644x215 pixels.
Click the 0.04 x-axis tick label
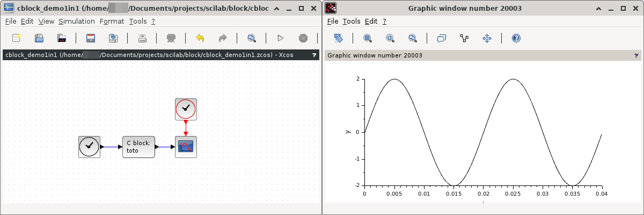[x=602, y=193]
